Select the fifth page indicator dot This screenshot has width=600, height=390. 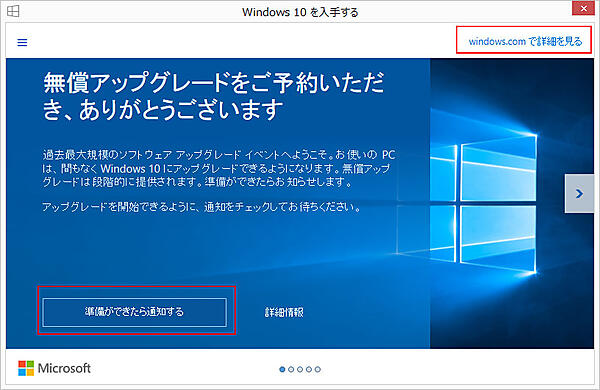pyautogui.click(x=318, y=369)
